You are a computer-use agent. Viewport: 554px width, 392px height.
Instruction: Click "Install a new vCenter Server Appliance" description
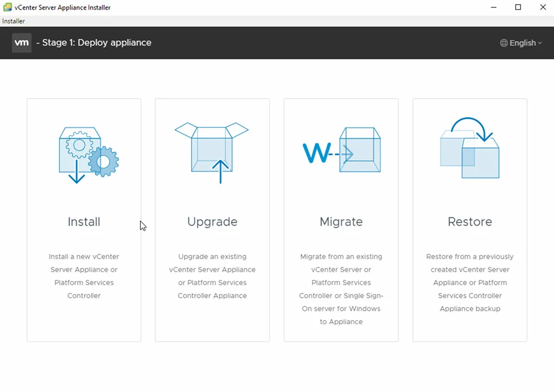tap(84, 276)
